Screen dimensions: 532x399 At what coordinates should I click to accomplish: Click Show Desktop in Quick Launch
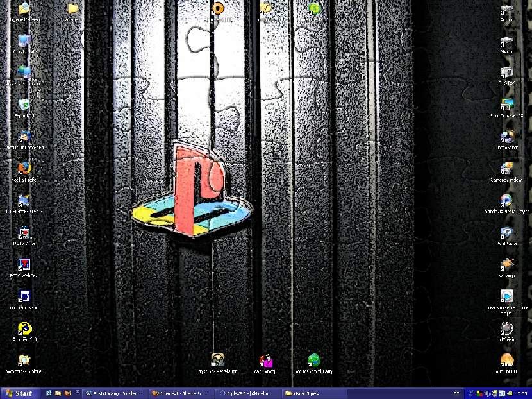tap(49, 393)
